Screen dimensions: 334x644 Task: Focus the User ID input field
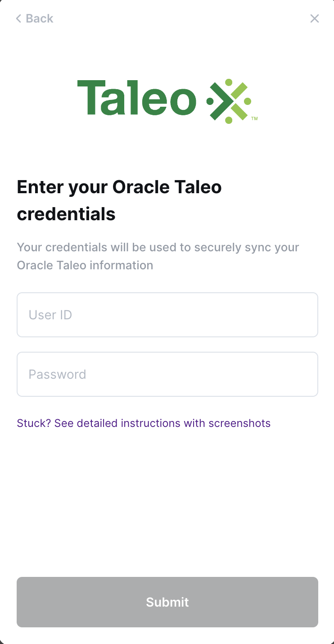(167, 315)
